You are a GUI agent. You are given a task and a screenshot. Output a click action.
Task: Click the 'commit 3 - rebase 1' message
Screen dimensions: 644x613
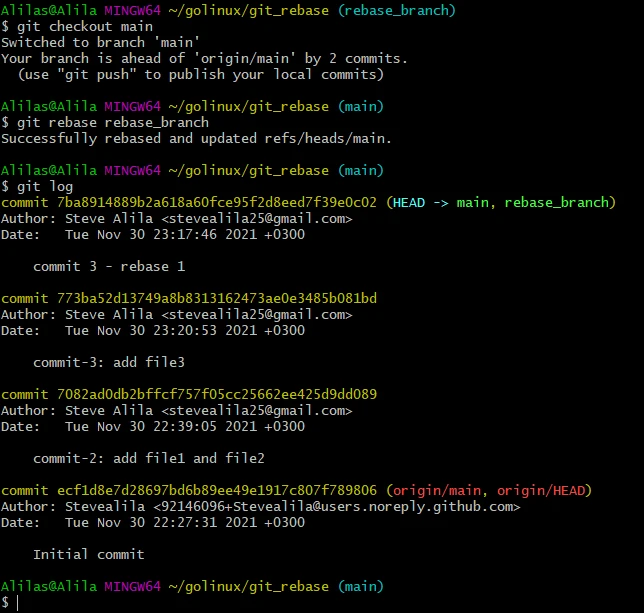coord(109,266)
